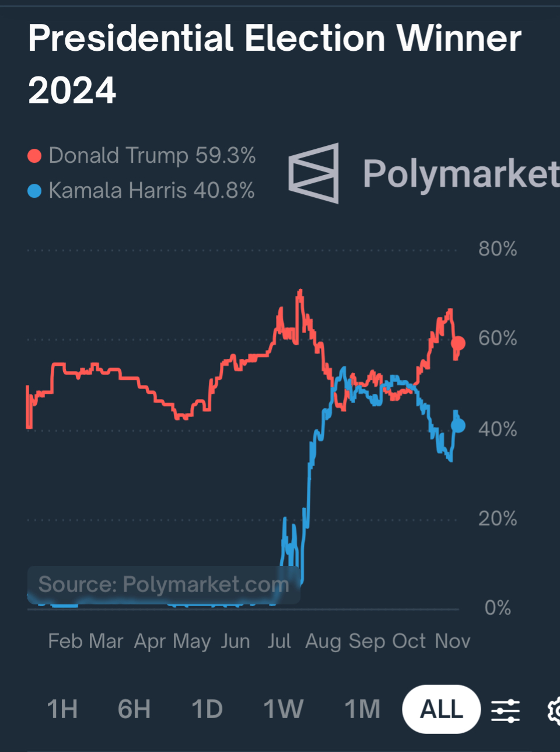Click the Nov label on the time axis

coord(452,641)
